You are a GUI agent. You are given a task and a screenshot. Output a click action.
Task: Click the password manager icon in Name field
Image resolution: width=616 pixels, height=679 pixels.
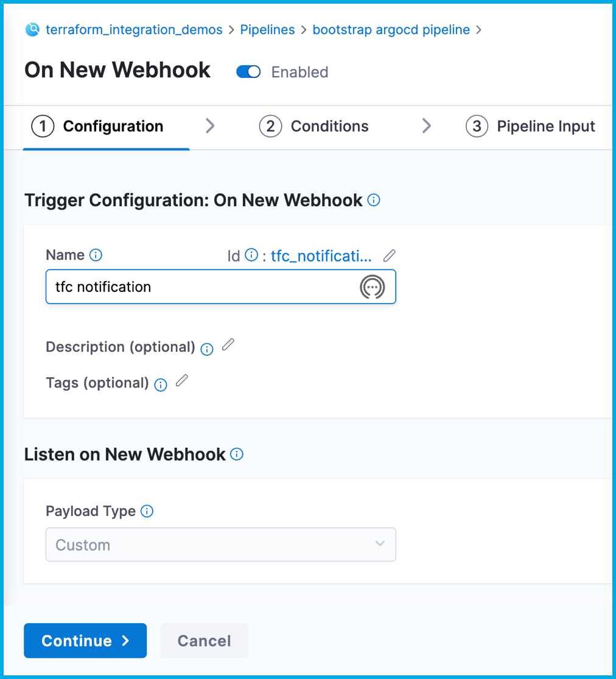point(373,287)
